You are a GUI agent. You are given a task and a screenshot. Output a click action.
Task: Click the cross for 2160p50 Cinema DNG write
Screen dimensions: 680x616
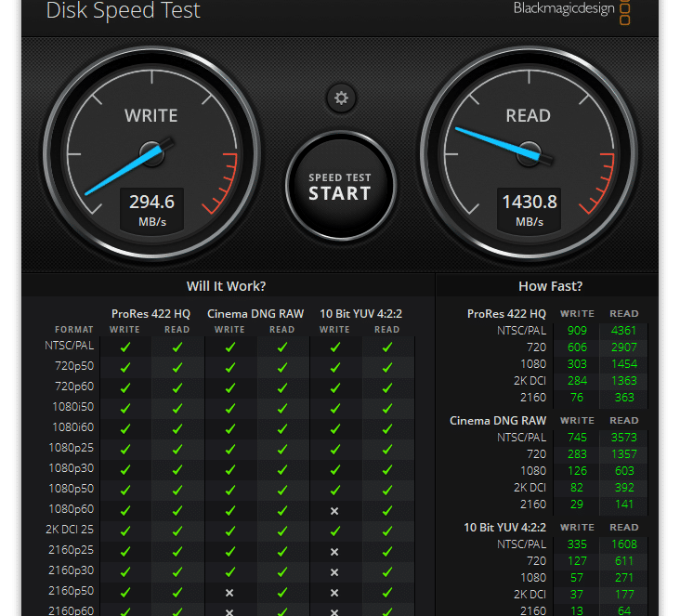click(x=229, y=593)
